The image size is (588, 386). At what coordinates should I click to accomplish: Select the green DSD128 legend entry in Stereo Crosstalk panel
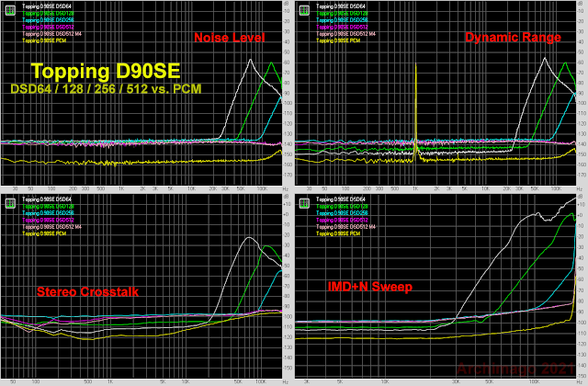(48, 206)
